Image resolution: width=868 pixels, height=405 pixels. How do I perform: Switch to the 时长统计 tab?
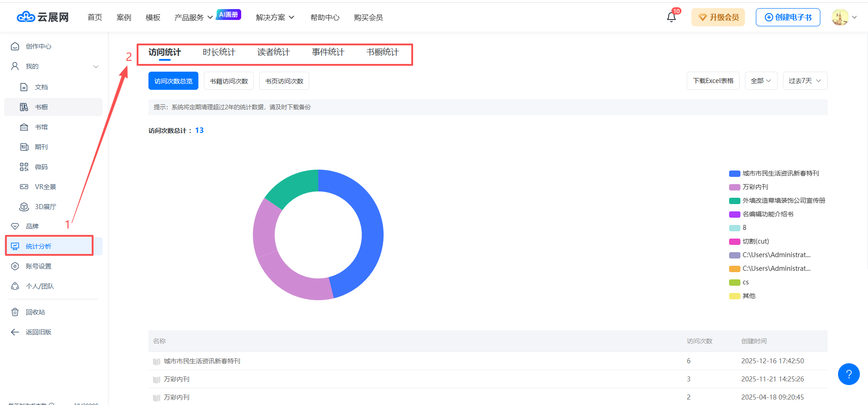(219, 52)
